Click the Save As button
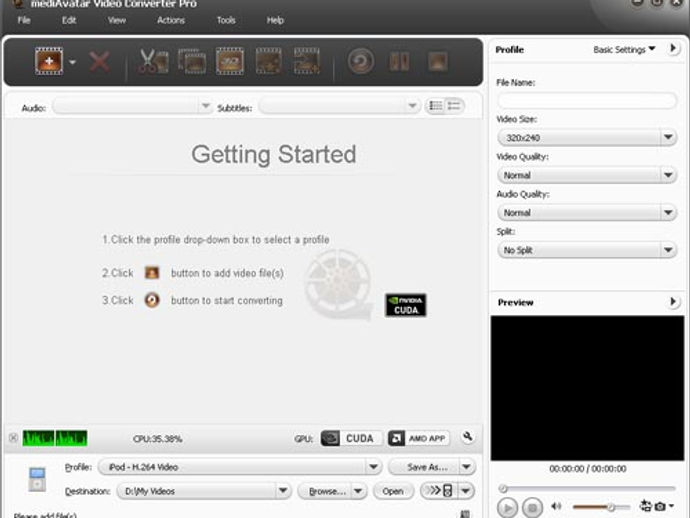The width and height of the screenshot is (690, 518). pyautogui.click(x=424, y=467)
